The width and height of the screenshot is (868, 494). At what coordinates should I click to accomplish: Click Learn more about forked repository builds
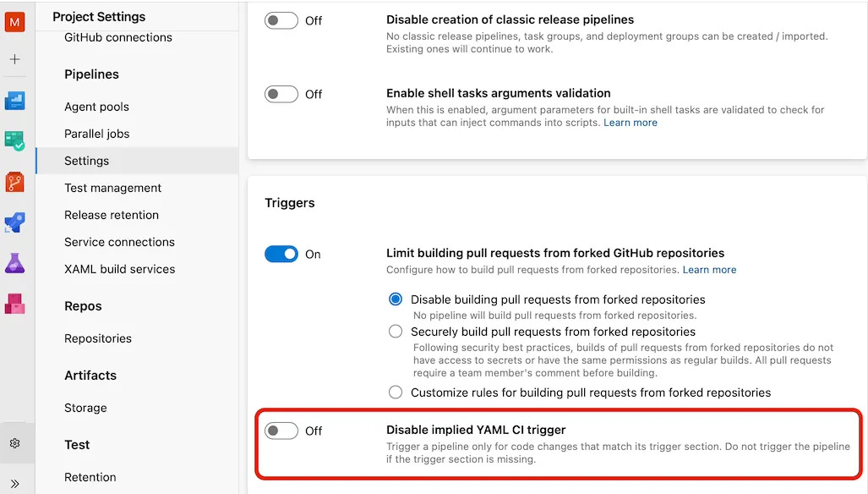pyautogui.click(x=709, y=269)
